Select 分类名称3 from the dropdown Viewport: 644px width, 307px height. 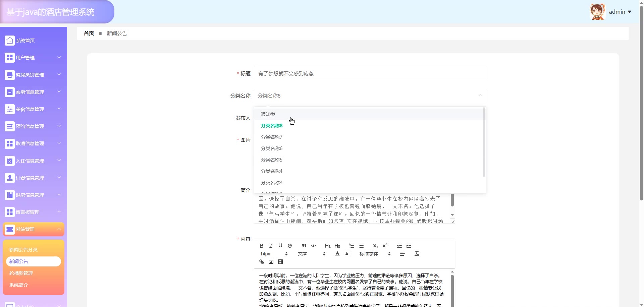point(368,183)
